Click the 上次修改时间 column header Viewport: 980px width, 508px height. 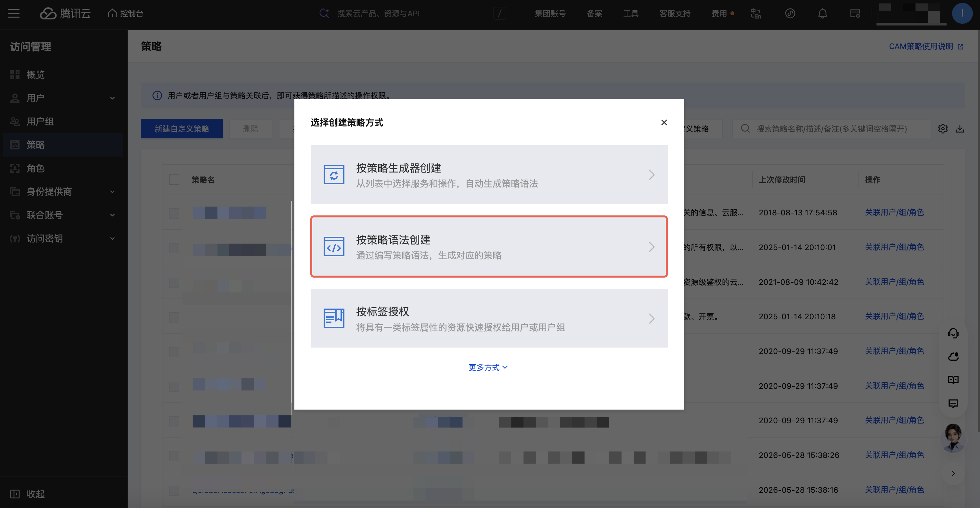coord(782,180)
